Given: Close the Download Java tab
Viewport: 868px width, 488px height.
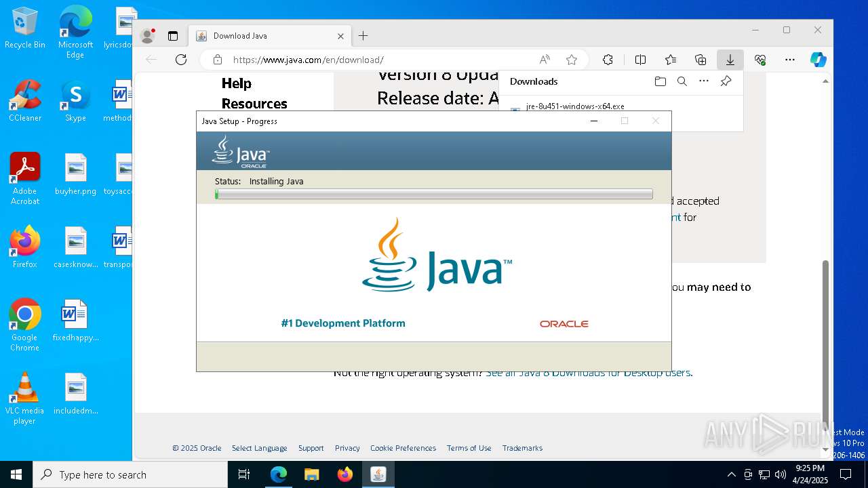Looking at the screenshot, I should pyautogui.click(x=341, y=36).
